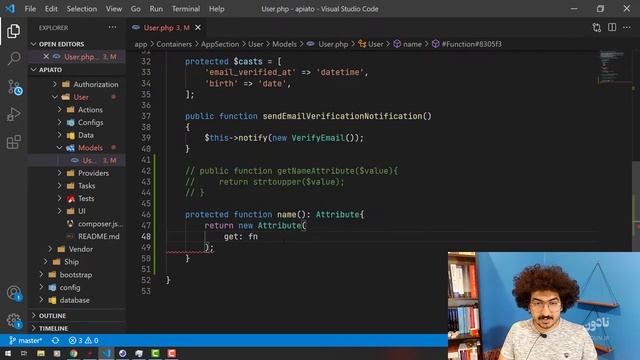This screenshot has width=640, height=360.
Task: Expand the Timeline panel
Action: (77, 328)
